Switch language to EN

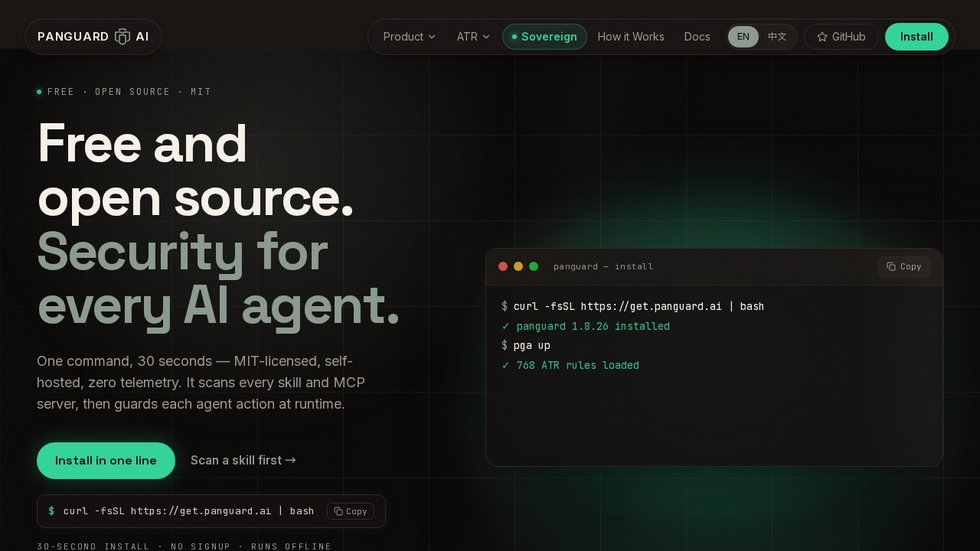tap(743, 37)
